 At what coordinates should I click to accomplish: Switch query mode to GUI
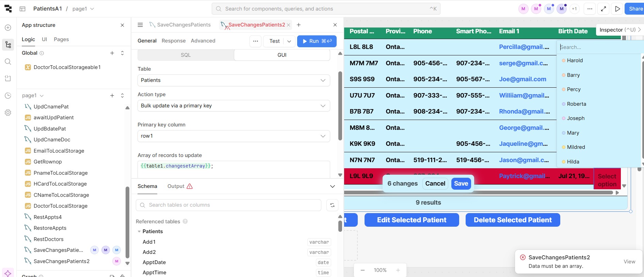pyautogui.click(x=282, y=55)
